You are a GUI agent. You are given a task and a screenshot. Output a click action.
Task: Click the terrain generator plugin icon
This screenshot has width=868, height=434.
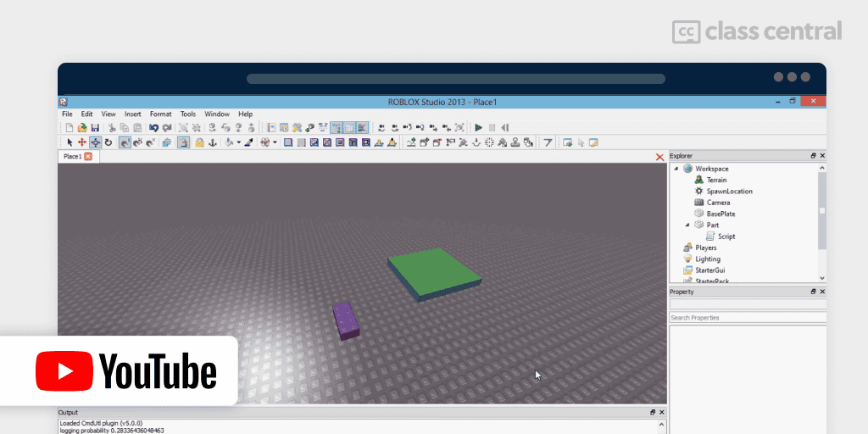[x=411, y=142]
